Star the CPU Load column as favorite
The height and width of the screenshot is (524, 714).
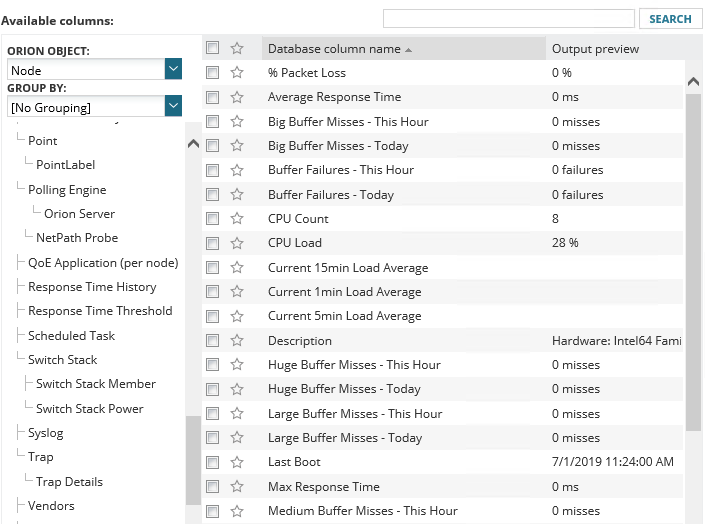click(x=237, y=243)
